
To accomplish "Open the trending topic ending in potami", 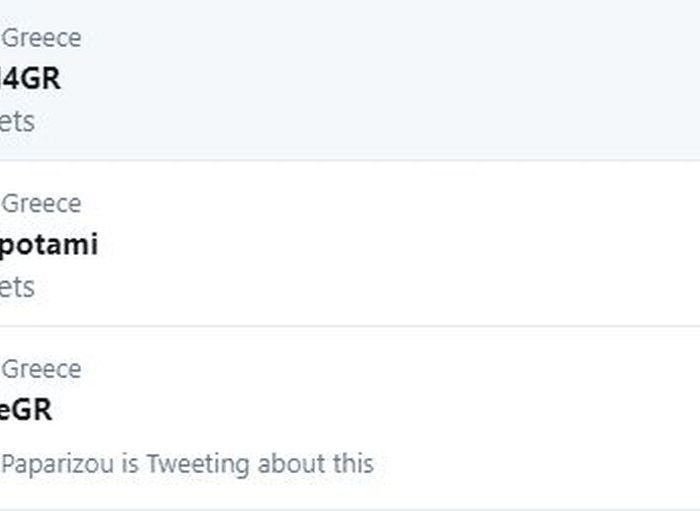I will coord(48,245).
